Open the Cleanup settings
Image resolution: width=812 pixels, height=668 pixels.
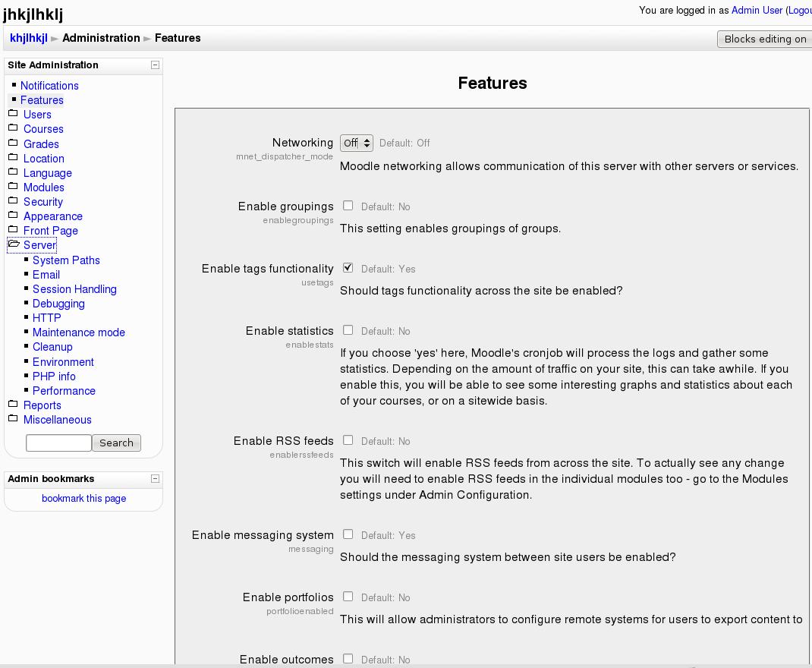52,347
